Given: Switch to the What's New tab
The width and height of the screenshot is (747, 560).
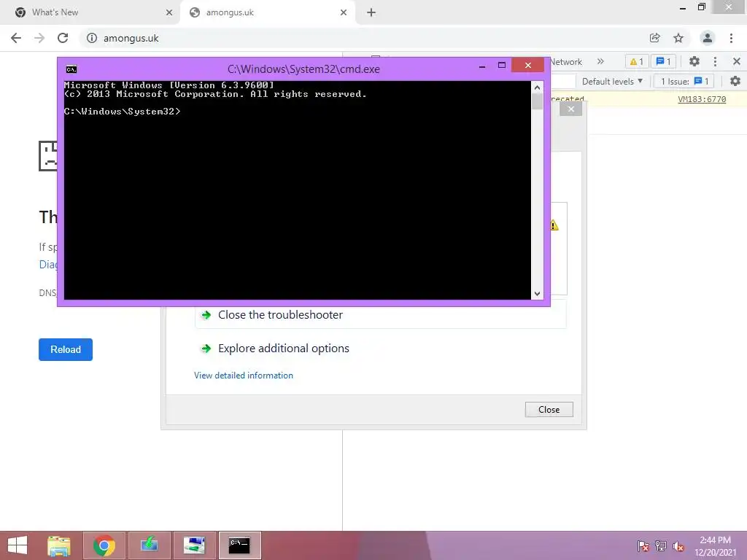Looking at the screenshot, I should click(90, 12).
